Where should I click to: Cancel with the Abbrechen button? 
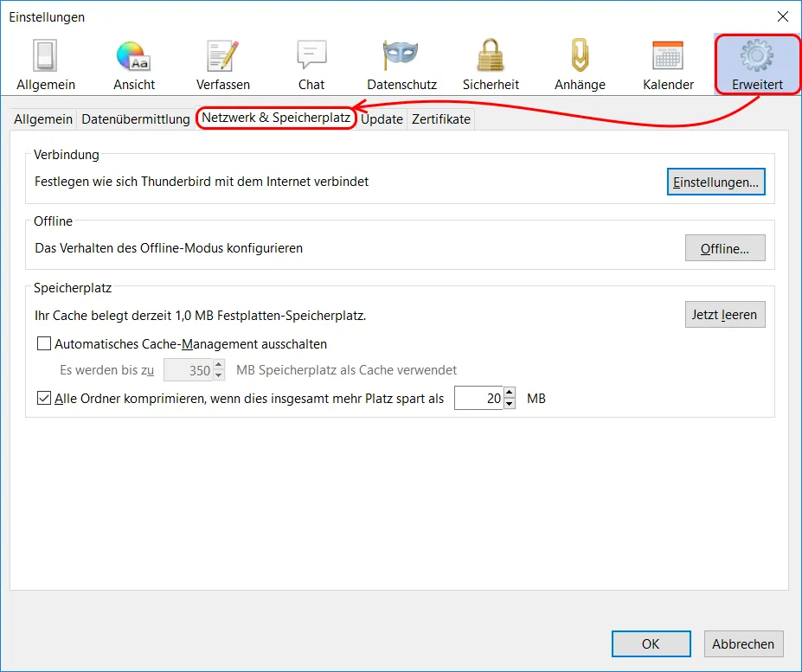point(744,643)
